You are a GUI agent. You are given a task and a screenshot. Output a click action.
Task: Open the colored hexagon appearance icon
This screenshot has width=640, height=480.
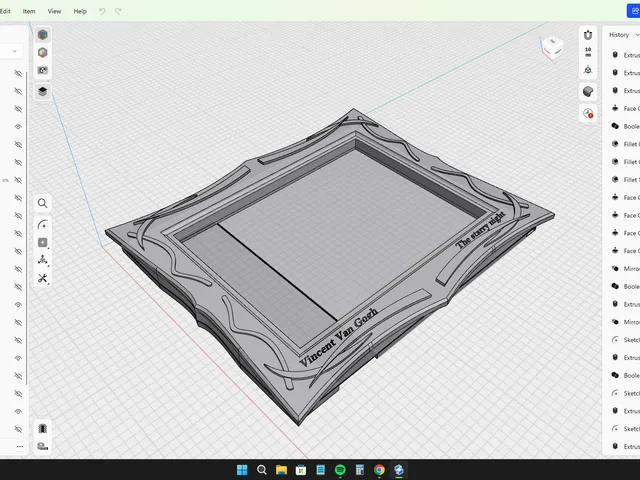pyautogui.click(x=42, y=53)
